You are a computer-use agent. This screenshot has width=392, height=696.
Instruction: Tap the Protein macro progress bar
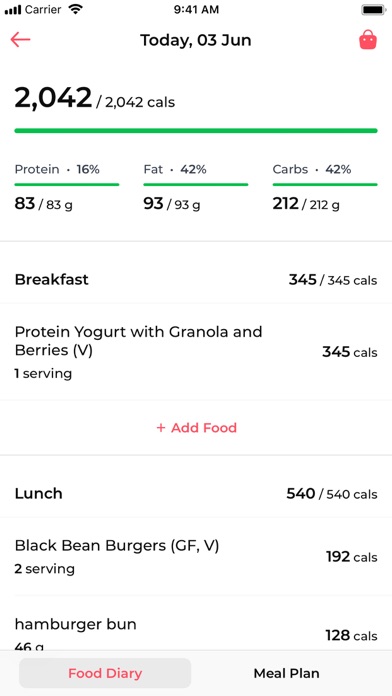[x=67, y=184]
